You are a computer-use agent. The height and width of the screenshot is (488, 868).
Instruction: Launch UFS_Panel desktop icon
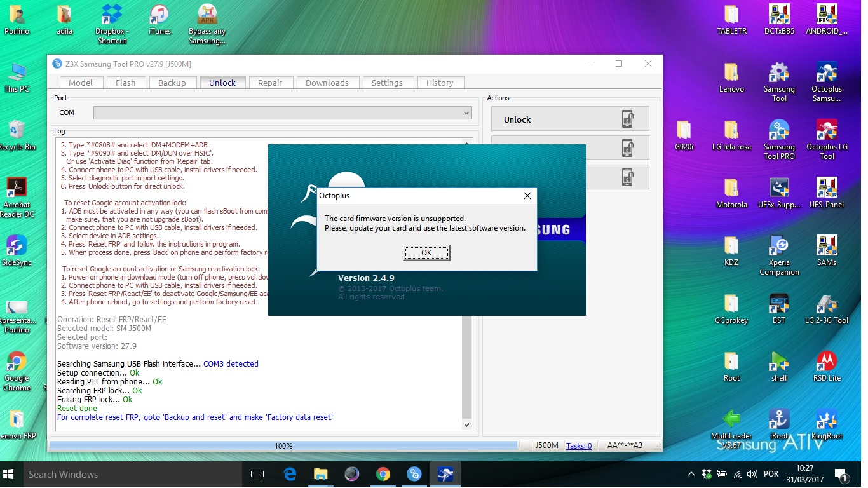coord(827,194)
